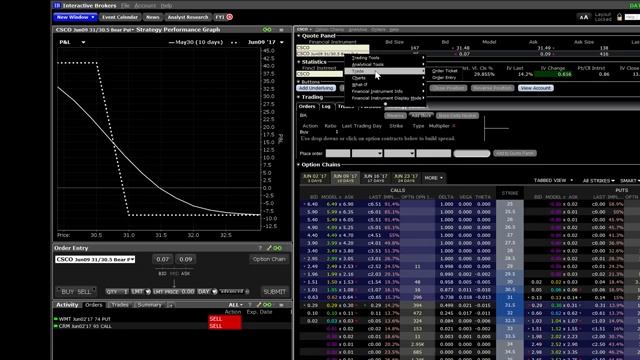Open the MORE expirations dropdown
Viewport: 640px width, 360px height.
point(433,178)
